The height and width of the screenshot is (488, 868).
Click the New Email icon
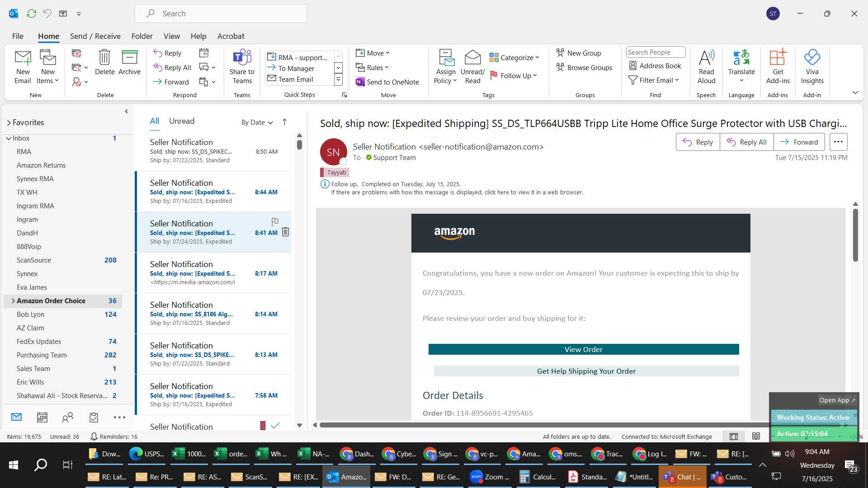click(23, 67)
